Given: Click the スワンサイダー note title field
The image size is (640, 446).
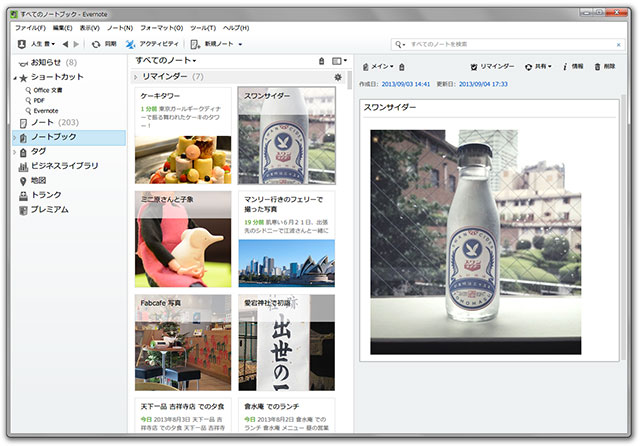Looking at the screenshot, I should point(489,108).
